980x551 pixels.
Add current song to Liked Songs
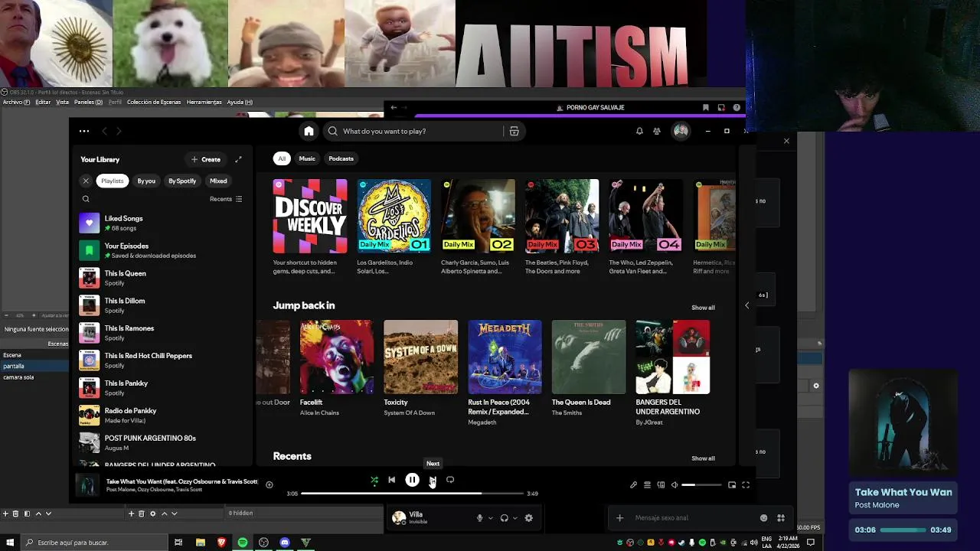pyautogui.click(x=269, y=484)
